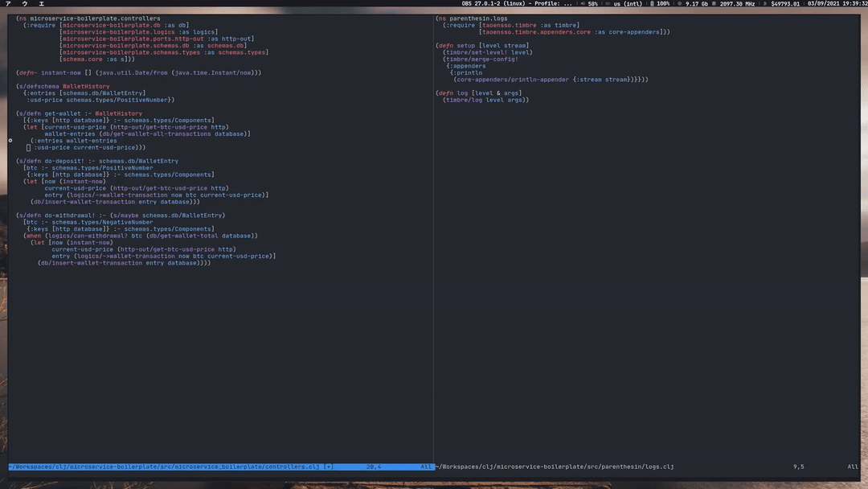Click the 'ns microservice-boilerplate.controllers' line

pos(88,18)
